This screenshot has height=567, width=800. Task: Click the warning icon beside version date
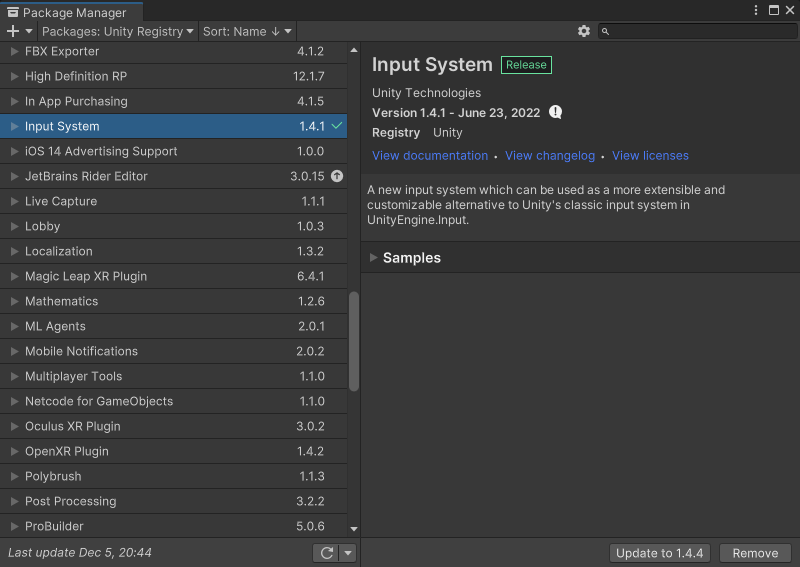[x=555, y=112]
